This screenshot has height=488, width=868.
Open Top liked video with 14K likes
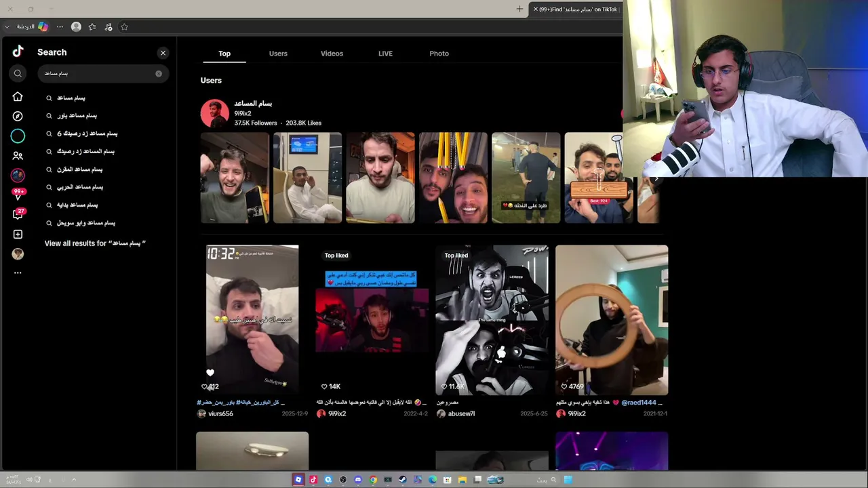[372, 320]
